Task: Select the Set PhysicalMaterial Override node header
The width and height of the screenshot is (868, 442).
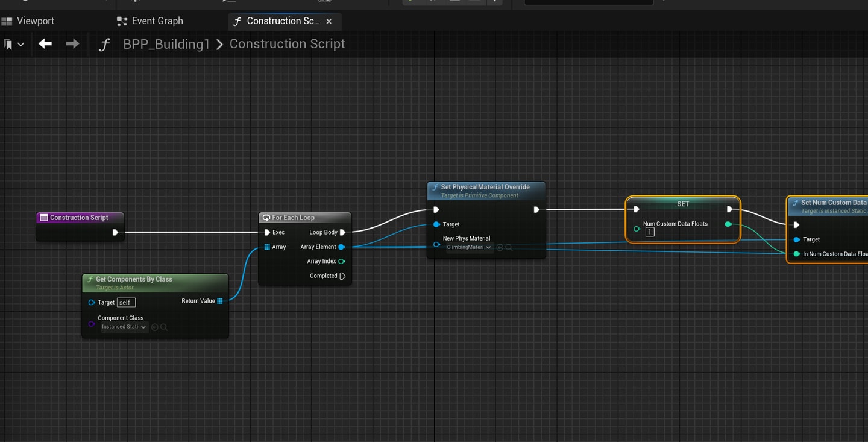Action: [486, 191]
